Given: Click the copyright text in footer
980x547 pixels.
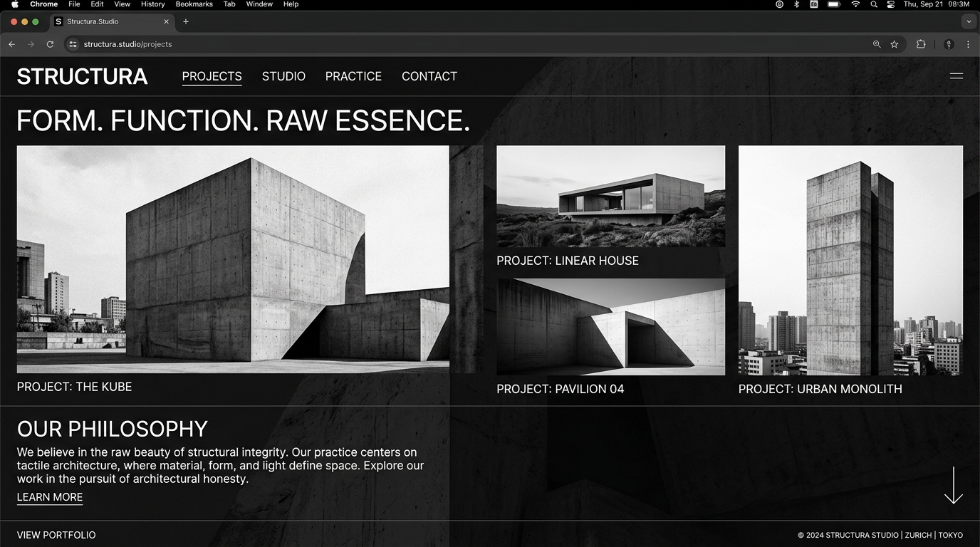Looking at the screenshot, I should [x=880, y=535].
